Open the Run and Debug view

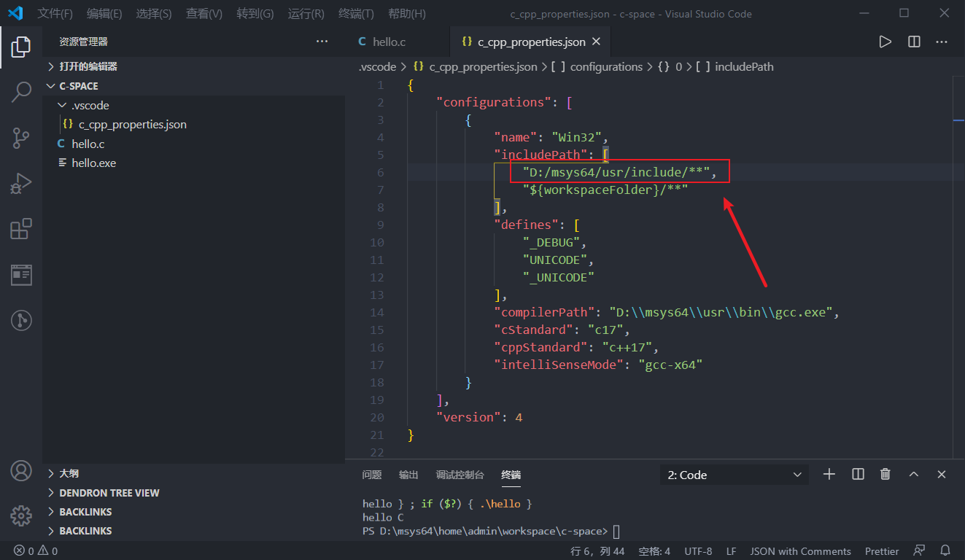[x=21, y=183]
